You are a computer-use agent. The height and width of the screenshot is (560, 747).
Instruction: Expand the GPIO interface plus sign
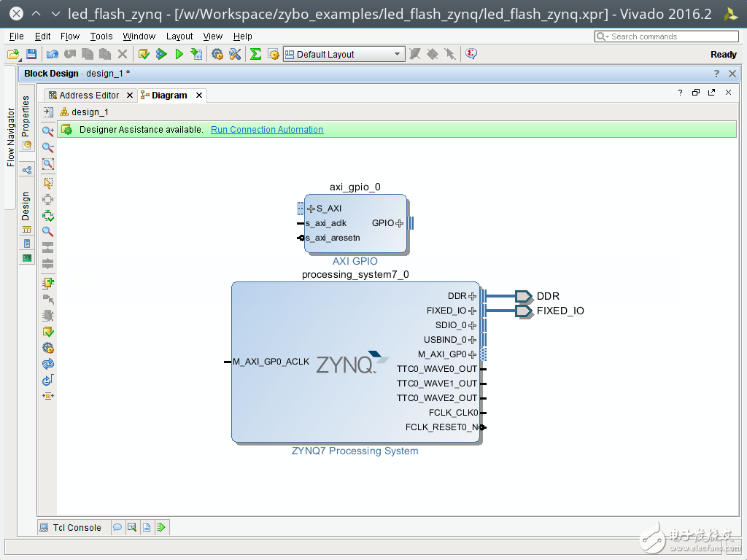coord(400,223)
